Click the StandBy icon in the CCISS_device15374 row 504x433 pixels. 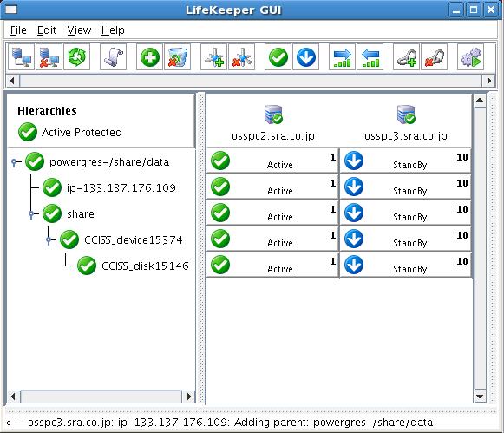click(354, 239)
